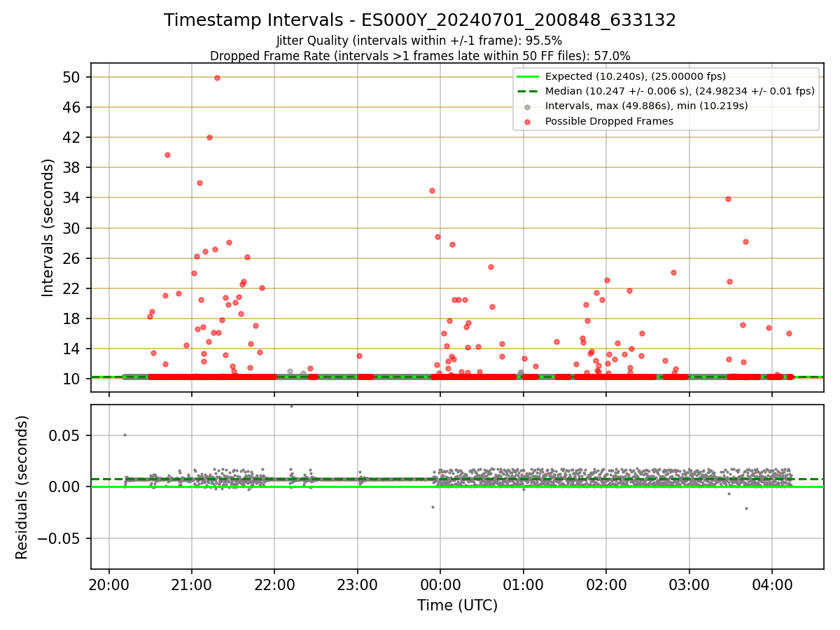Click the '04:00' x-axis tick label

click(x=772, y=584)
